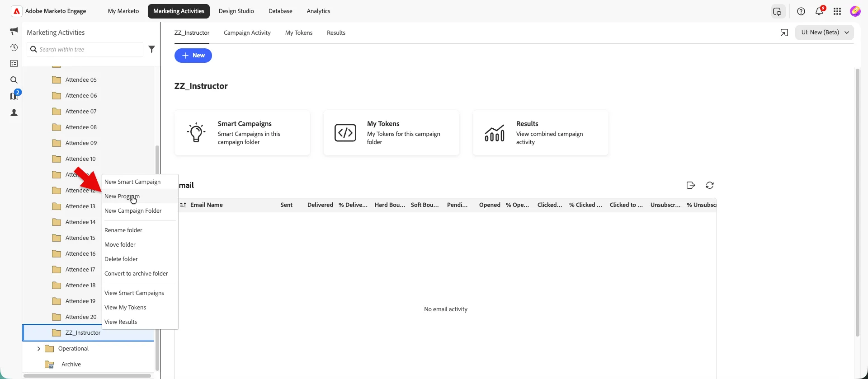Open the Marketing Activities megaphone sidebar icon

click(14, 31)
